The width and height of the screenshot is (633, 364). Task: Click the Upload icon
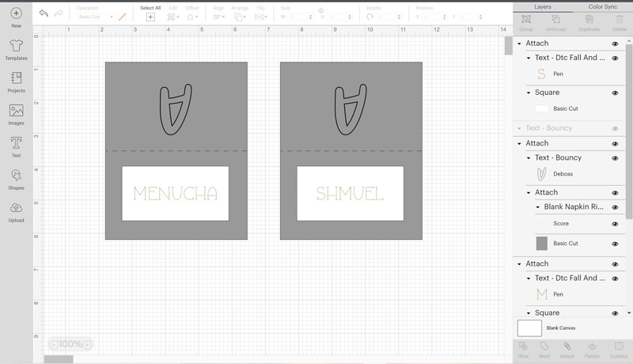click(16, 208)
